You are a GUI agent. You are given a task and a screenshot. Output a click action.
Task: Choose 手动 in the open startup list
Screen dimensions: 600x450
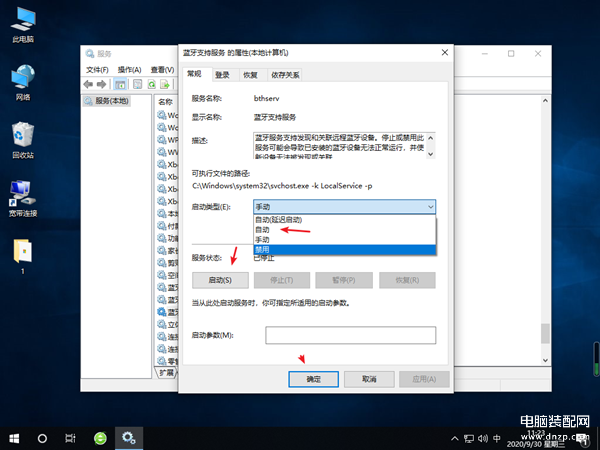pyautogui.click(x=344, y=240)
